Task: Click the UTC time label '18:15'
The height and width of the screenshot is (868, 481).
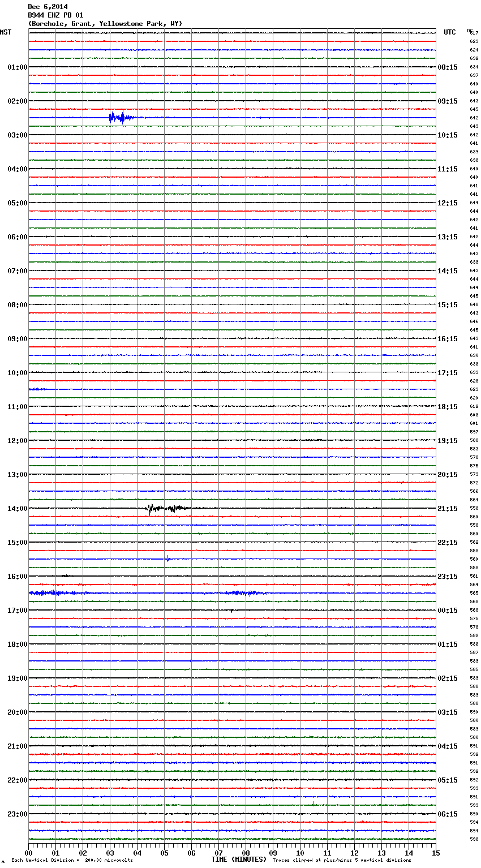Action: pos(448,407)
